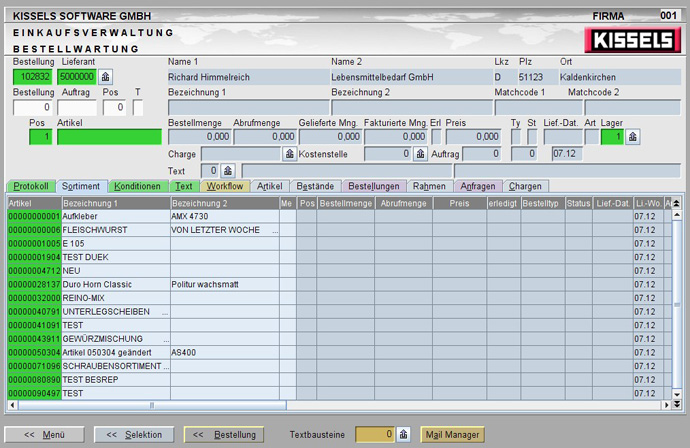Screen dimensions: 690x448
Task: Click the horizontal scrollbar left arrow
Action: [x=12, y=405]
